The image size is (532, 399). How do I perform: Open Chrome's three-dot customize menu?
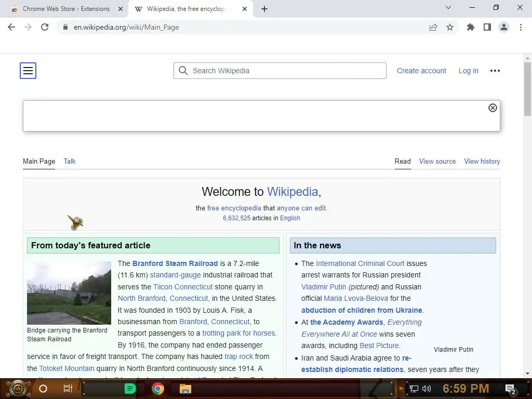521,27
